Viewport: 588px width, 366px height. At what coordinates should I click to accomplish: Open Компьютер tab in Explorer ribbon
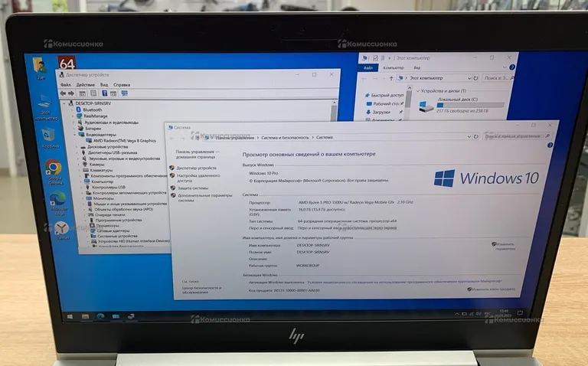[x=394, y=68]
